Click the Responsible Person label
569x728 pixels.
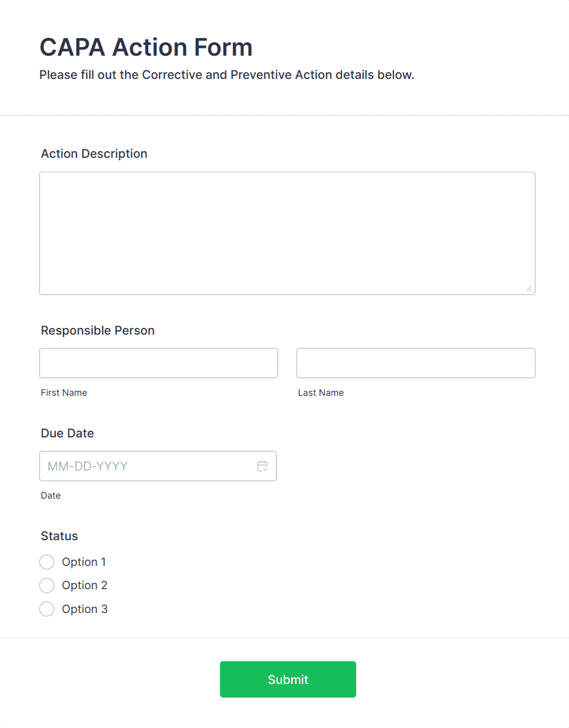pos(98,330)
